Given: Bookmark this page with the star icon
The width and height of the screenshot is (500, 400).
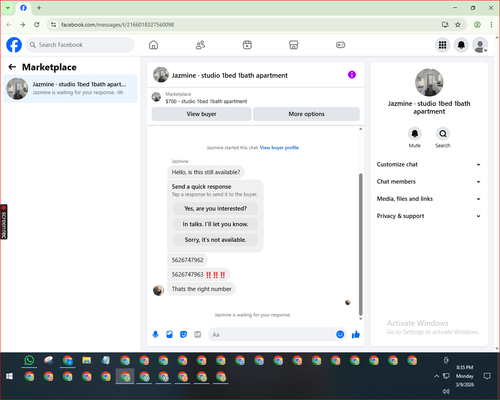Looking at the screenshot, I should coord(458,25).
